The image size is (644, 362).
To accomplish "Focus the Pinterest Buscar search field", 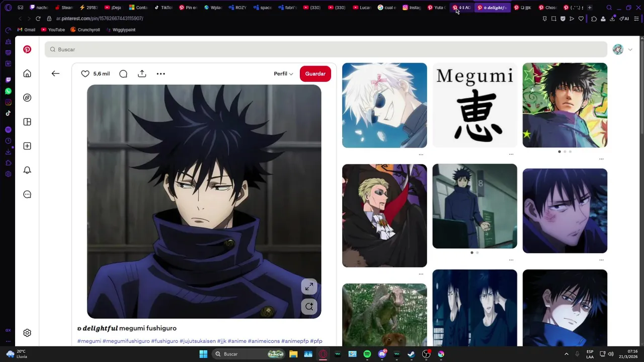I will 326,49.
